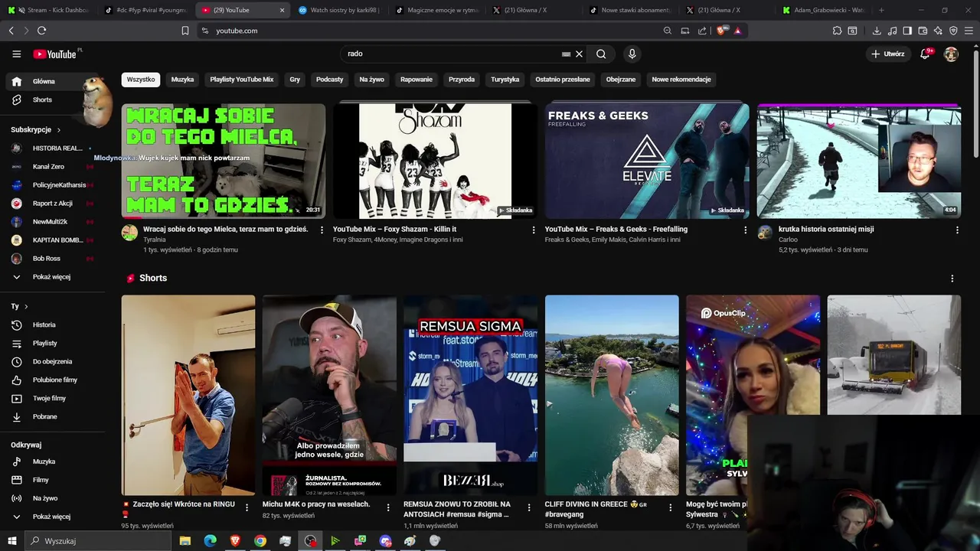Click the Utwórz create button
The height and width of the screenshot is (551, 980).
pyautogui.click(x=887, y=54)
